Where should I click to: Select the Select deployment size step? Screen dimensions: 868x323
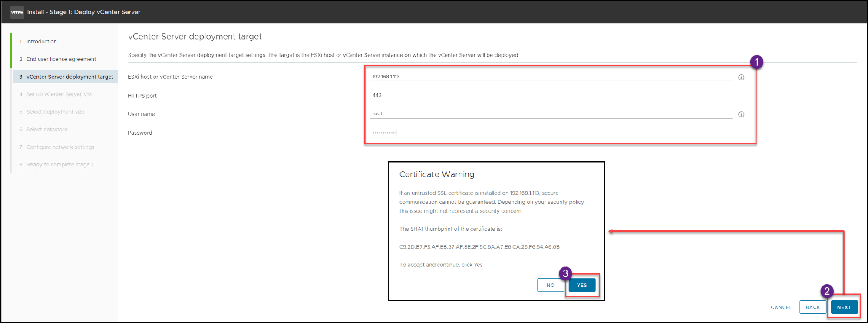[x=56, y=112]
